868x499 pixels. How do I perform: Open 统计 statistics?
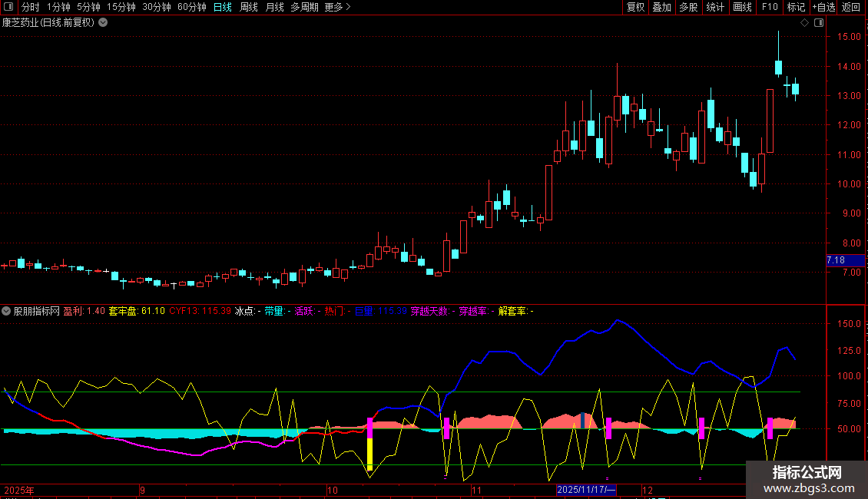point(715,7)
